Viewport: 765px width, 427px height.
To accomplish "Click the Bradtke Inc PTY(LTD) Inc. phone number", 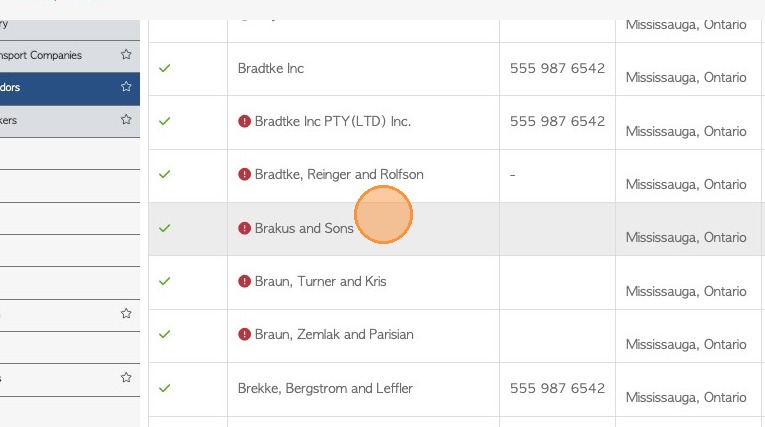I will click(x=557, y=121).
